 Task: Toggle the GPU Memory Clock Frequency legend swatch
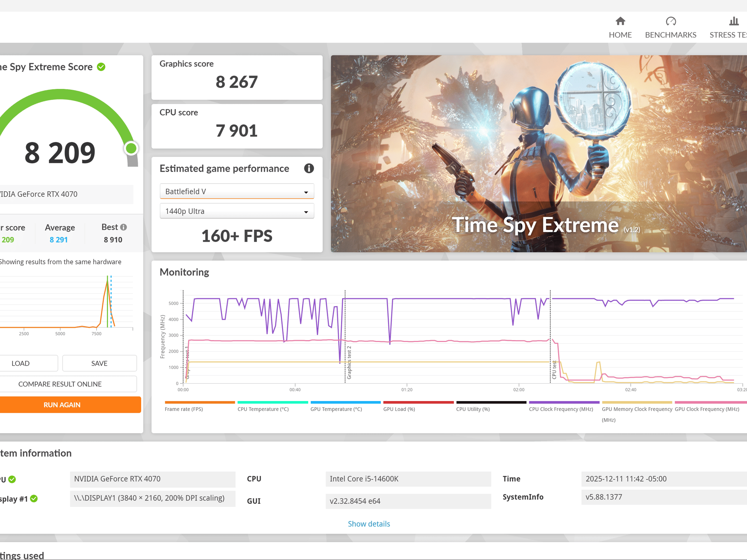click(637, 402)
